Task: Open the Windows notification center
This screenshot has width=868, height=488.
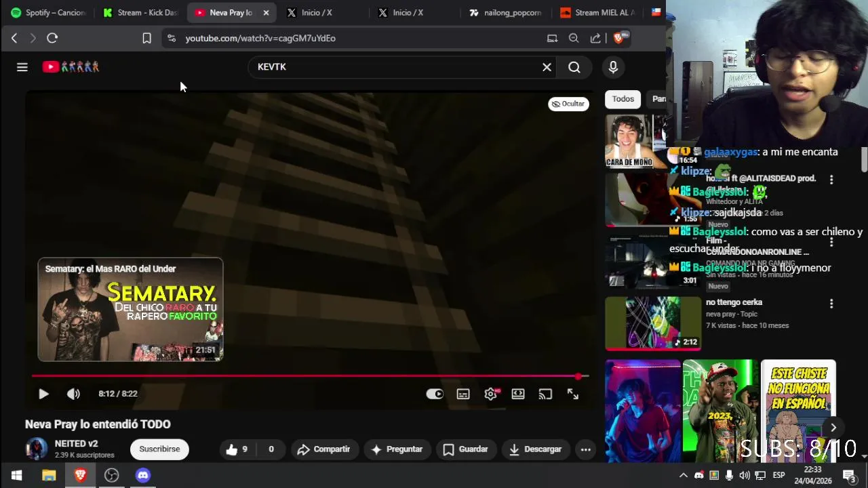Action: coord(850,475)
